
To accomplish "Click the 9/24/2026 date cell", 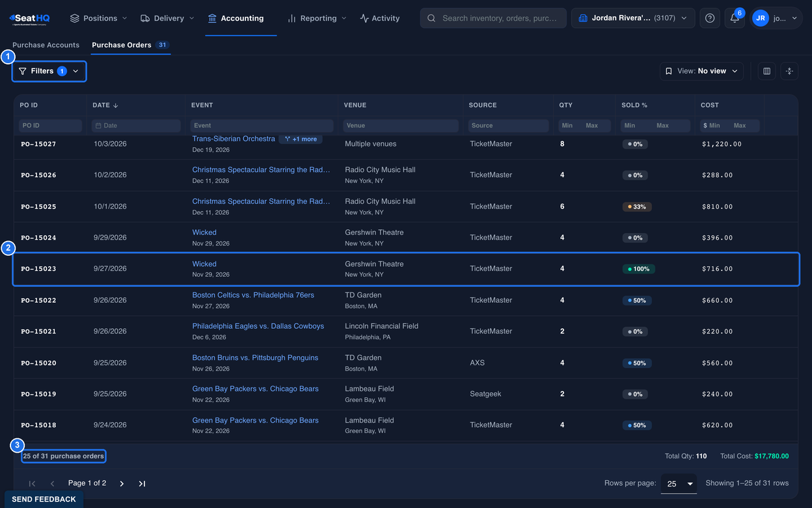I will 110,425.
